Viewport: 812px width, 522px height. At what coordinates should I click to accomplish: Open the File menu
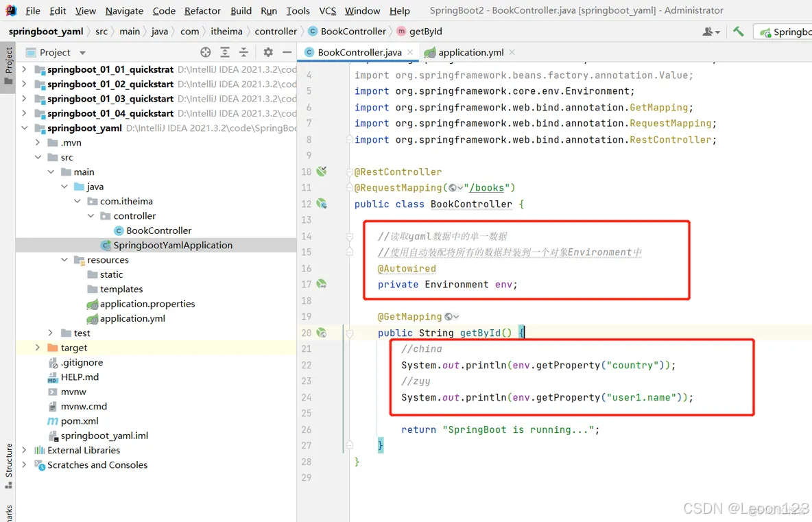33,11
